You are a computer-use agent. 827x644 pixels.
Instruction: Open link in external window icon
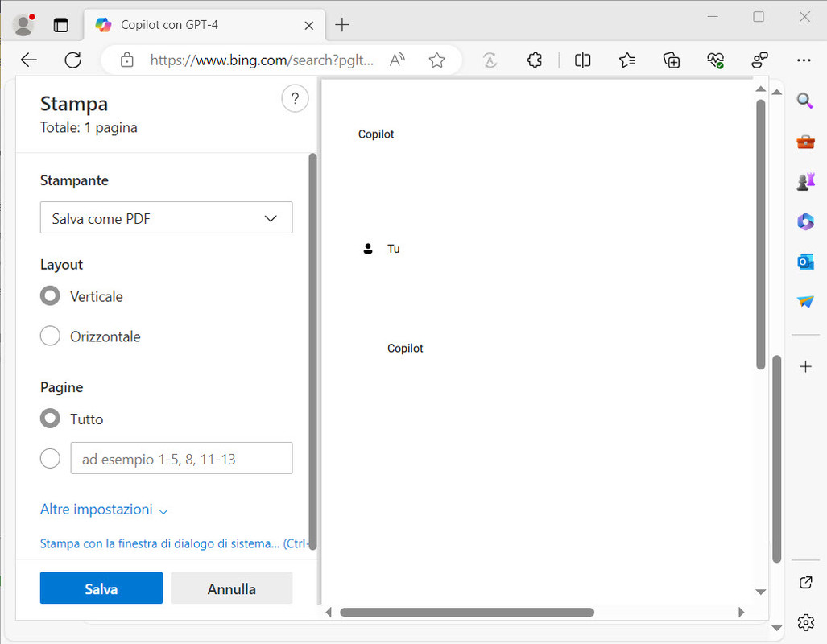805,582
